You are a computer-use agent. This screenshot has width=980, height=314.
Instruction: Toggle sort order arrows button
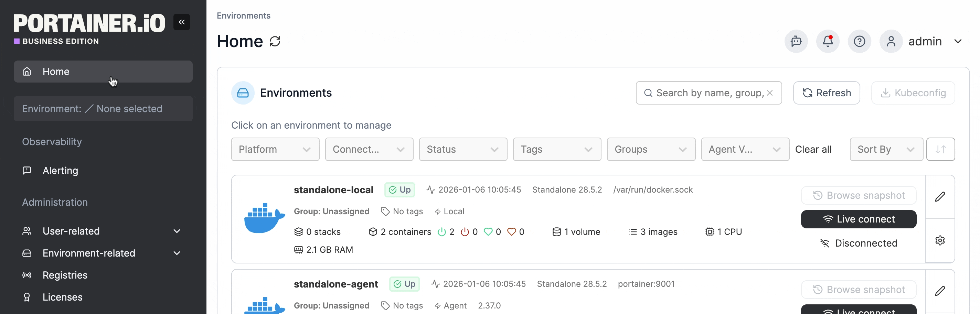[940, 149]
